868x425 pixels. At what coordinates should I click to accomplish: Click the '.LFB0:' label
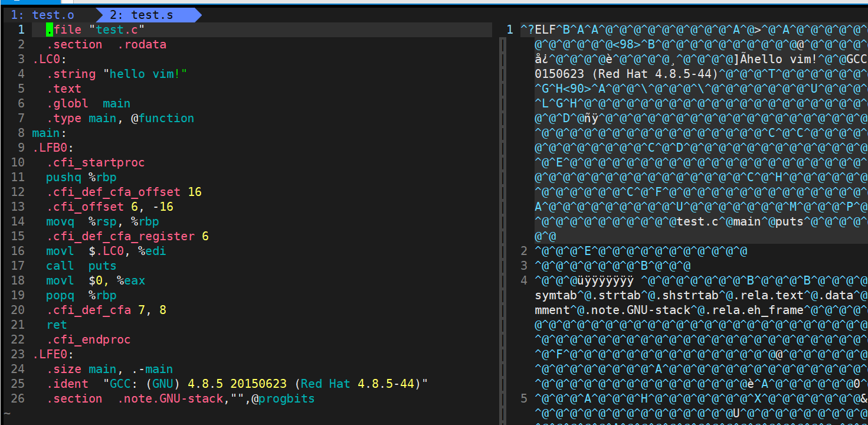[x=54, y=148]
